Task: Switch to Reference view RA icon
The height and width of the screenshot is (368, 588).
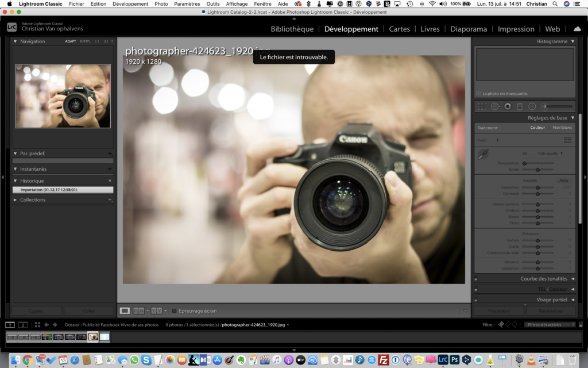Action: pos(138,311)
